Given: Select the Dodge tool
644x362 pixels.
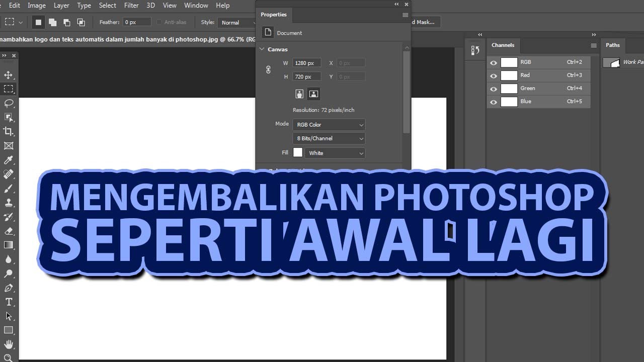Looking at the screenshot, I should point(9,274).
